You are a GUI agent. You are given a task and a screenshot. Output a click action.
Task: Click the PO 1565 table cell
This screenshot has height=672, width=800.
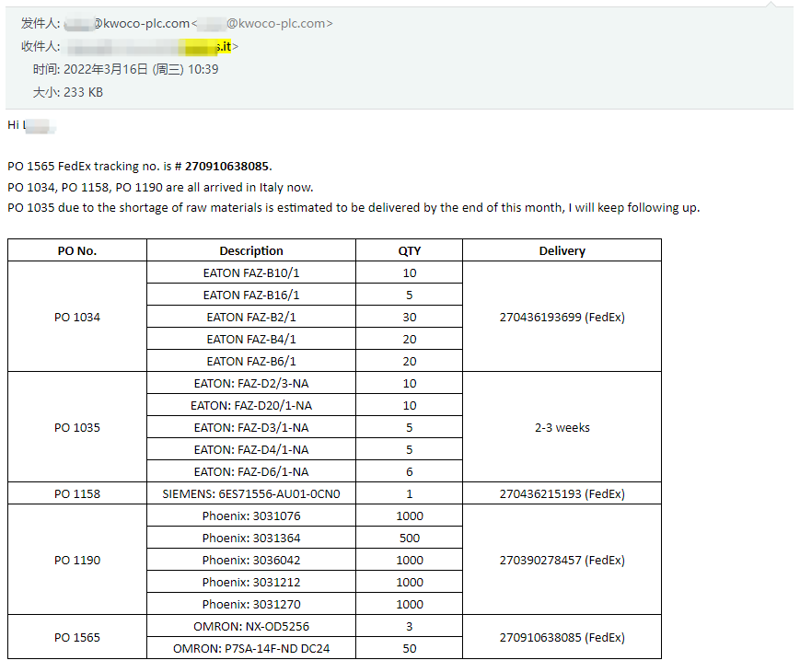point(77,637)
